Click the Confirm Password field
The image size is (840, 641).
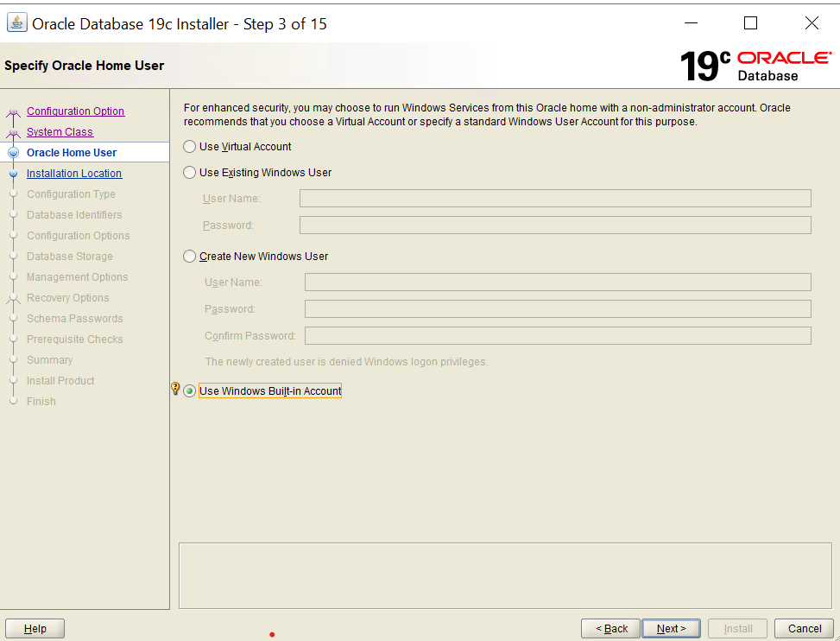click(558, 335)
